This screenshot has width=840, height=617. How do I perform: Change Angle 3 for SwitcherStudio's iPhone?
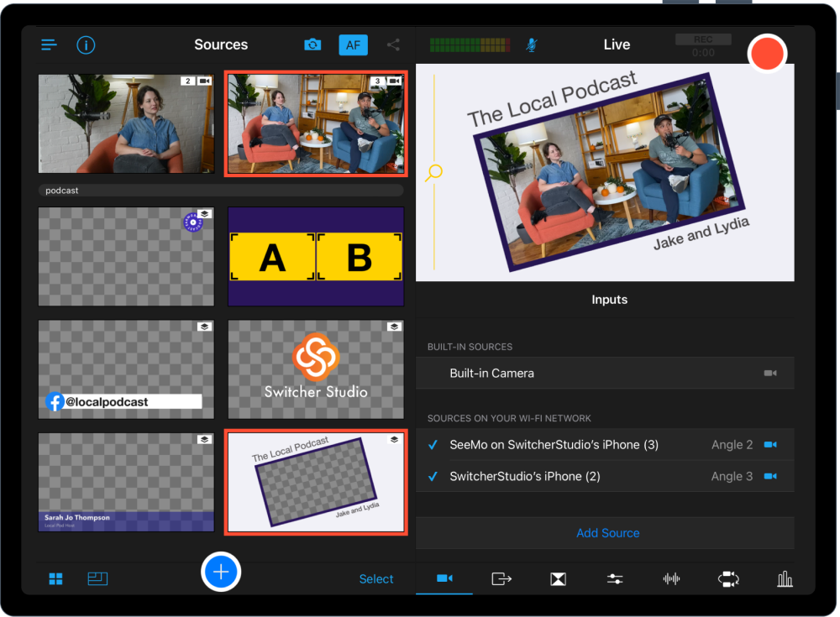pyautogui.click(x=732, y=475)
